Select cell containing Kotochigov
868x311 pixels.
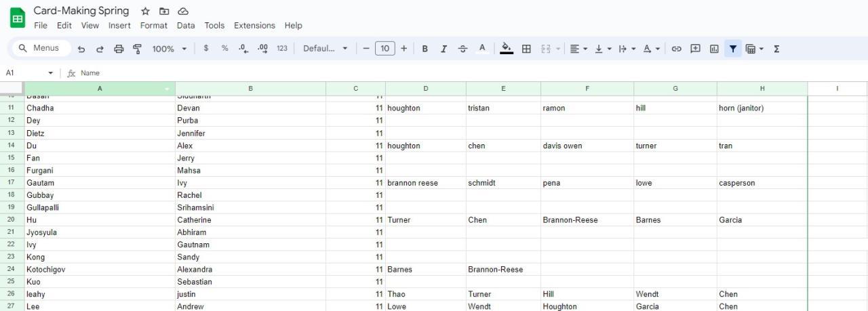(x=100, y=270)
